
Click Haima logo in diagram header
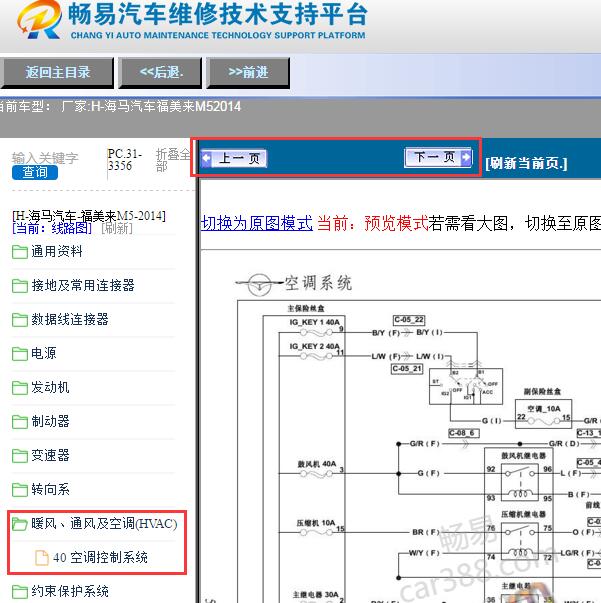tap(260, 284)
